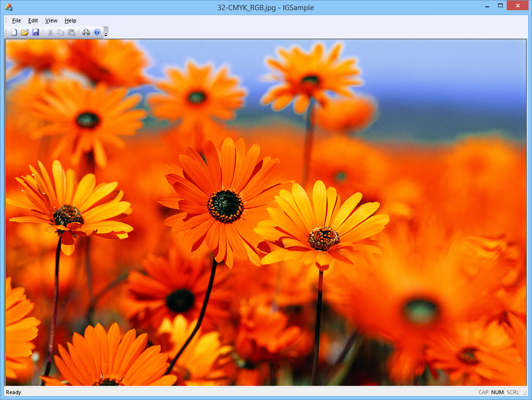The height and width of the screenshot is (400, 532).
Task: Click the toolbar drag gripper handle
Action: pos(6,32)
